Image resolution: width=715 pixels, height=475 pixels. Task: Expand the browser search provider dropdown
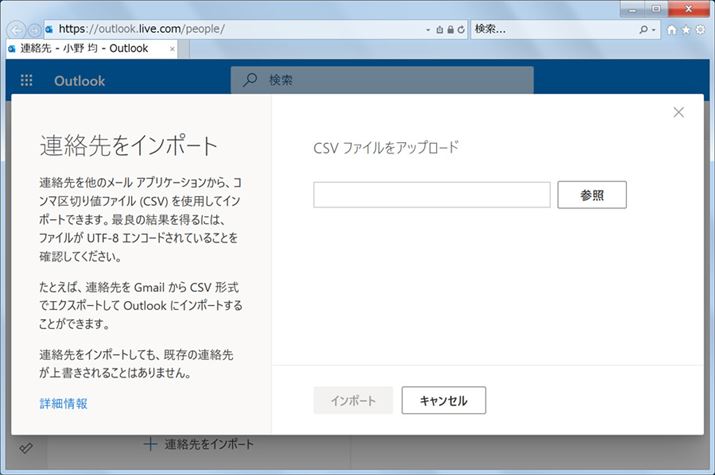(x=655, y=30)
